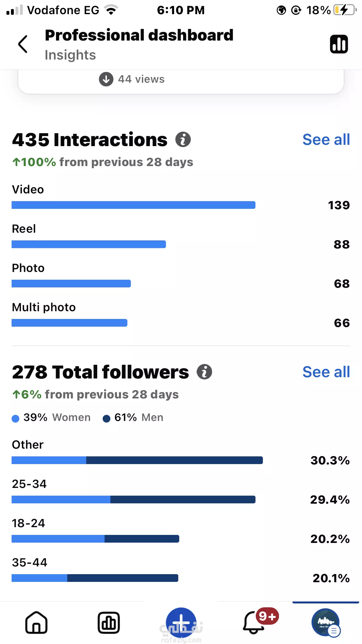362x644 pixels.
Task: Open the profile avatar tab
Action: 326,622
